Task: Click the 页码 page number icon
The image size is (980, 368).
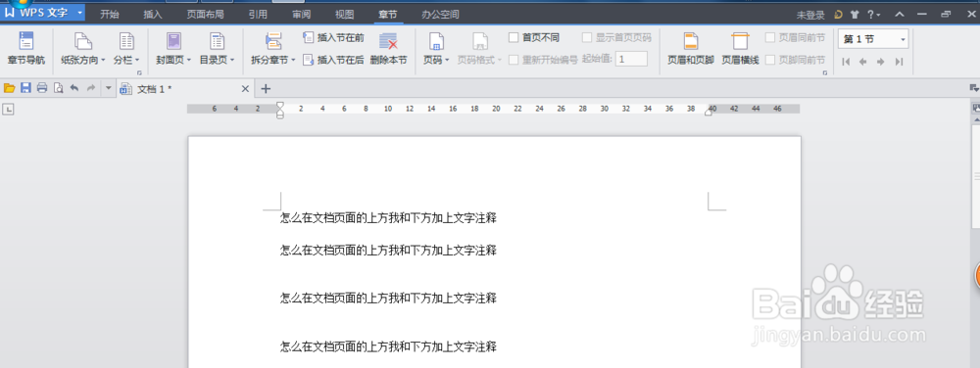Action: pos(436,42)
